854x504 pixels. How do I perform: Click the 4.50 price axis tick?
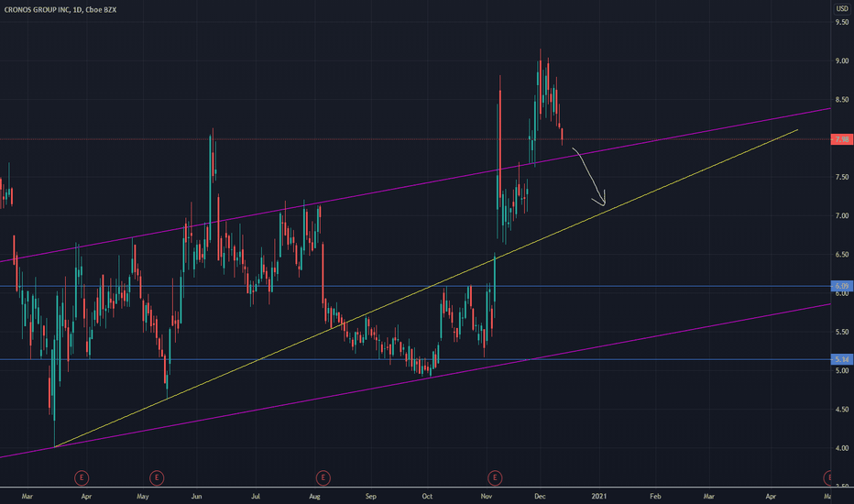tap(842, 410)
